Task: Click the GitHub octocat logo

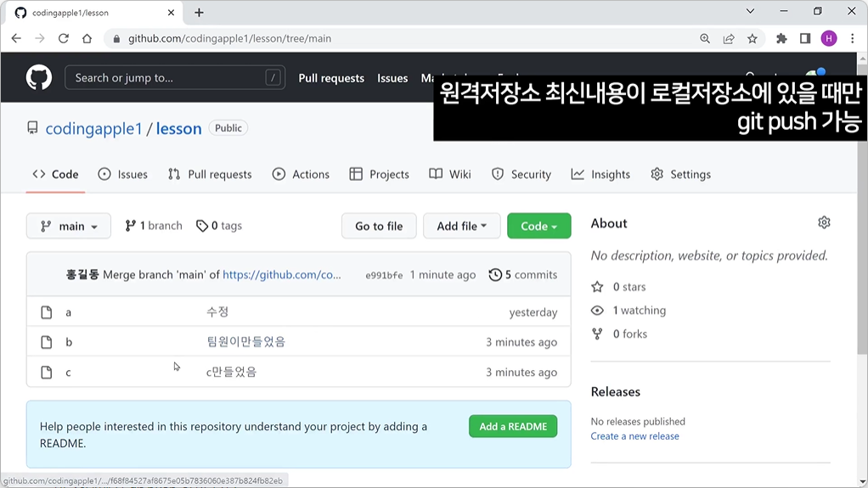Action: click(x=39, y=77)
